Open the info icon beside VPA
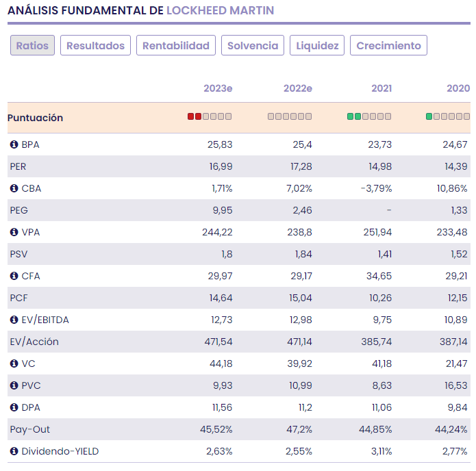476x471 pixels. [14, 232]
